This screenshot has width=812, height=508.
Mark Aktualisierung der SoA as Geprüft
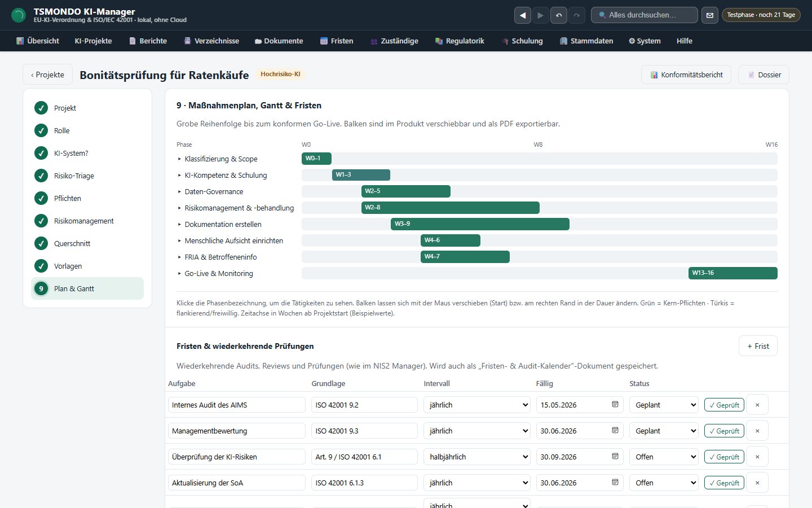point(724,483)
